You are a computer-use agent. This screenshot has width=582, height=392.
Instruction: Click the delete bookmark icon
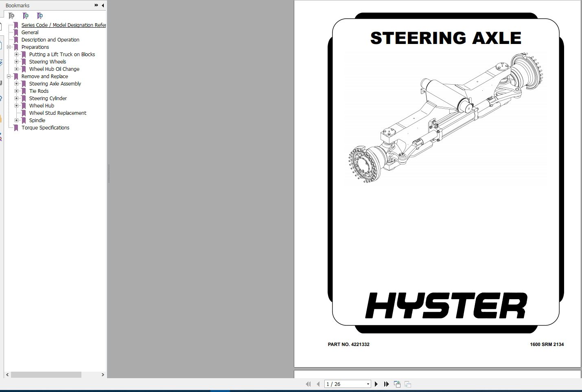click(11, 16)
